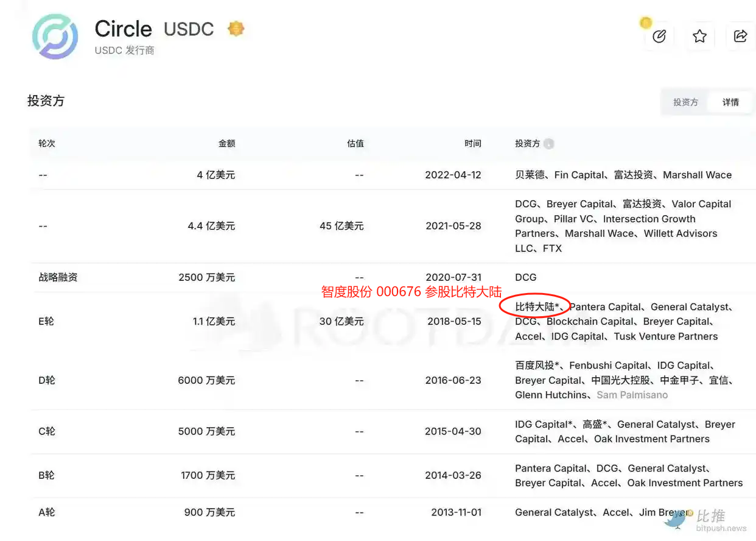Image resolution: width=756 pixels, height=541 pixels.
Task: Open General Catalyst in the A轮 row
Action: click(x=553, y=512)
